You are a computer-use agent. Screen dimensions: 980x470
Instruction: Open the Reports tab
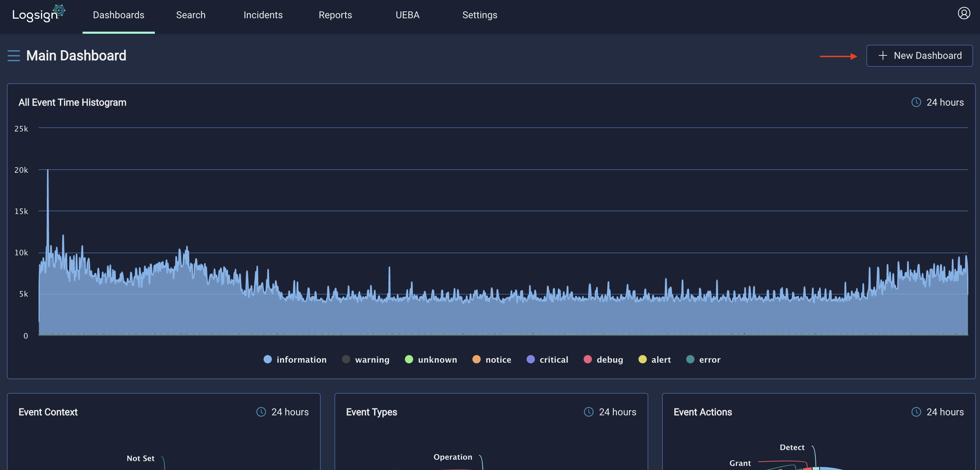click(335, 15)
